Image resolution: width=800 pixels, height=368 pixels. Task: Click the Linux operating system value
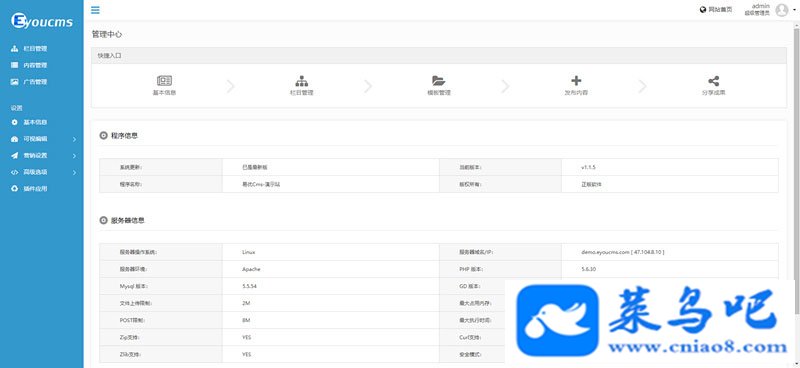(x=248, y=252)
